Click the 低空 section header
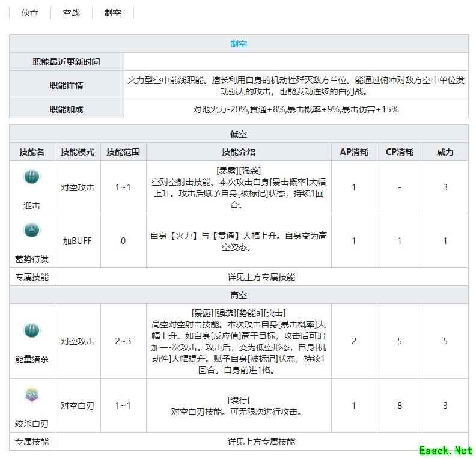 239,134
